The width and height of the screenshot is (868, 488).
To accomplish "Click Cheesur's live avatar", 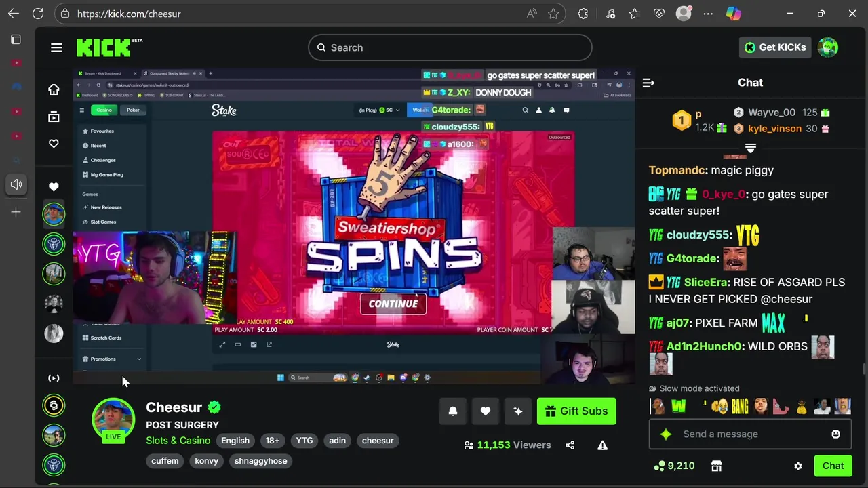I will pos(113,420).
